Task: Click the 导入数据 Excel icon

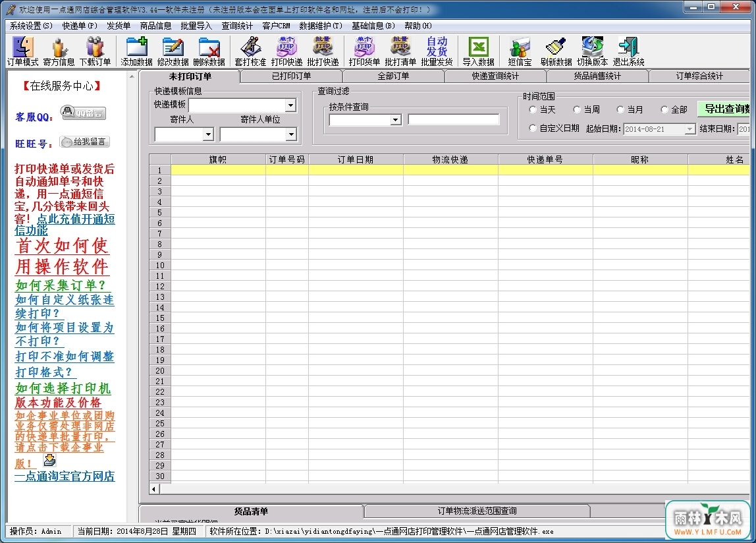Action: pos(478,51)
